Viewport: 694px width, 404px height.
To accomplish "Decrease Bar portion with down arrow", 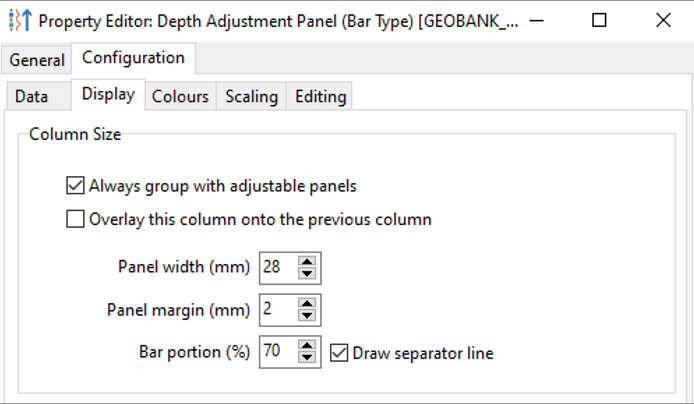I will [x=308, y=358].
